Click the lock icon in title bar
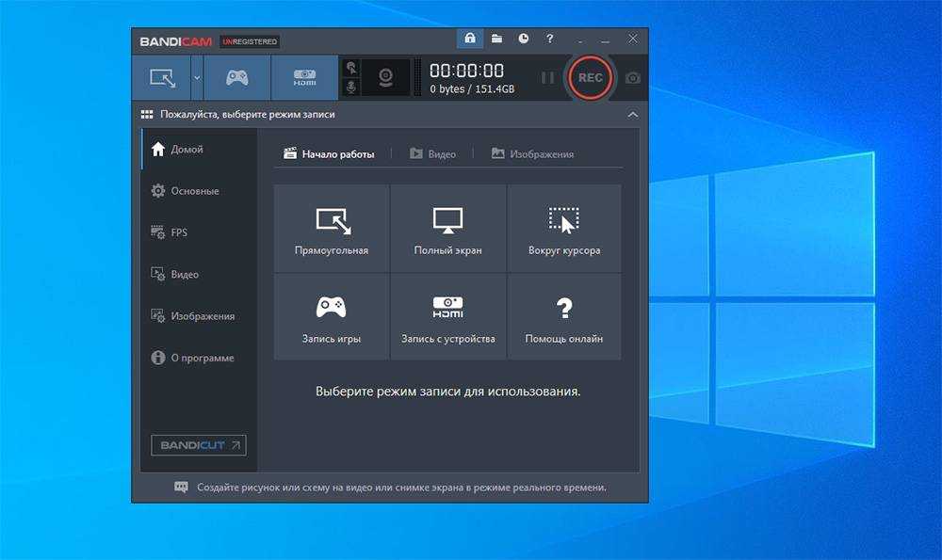This screenshot has height=560, width=942. (470, 39)
